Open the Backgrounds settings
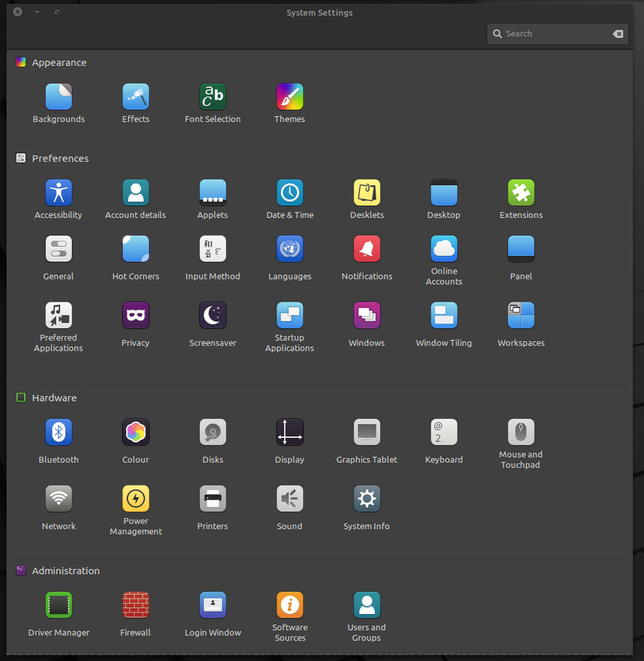The width and height of the screenshot is (644, 661). point(58,97)
